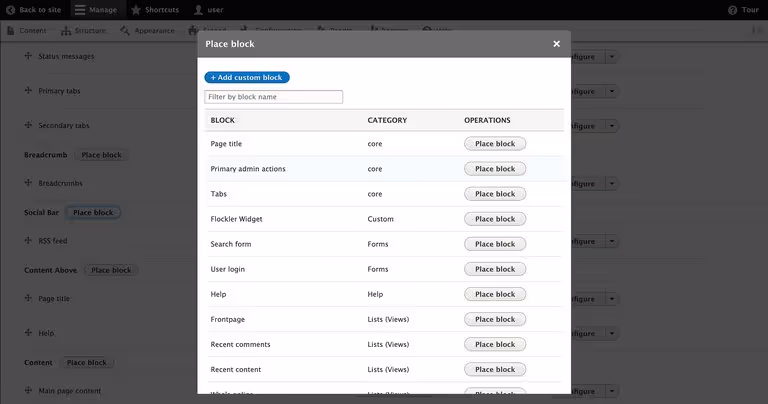Place the Recent comments block
This screenshot has width=768, height=404.
click(495, 344)
